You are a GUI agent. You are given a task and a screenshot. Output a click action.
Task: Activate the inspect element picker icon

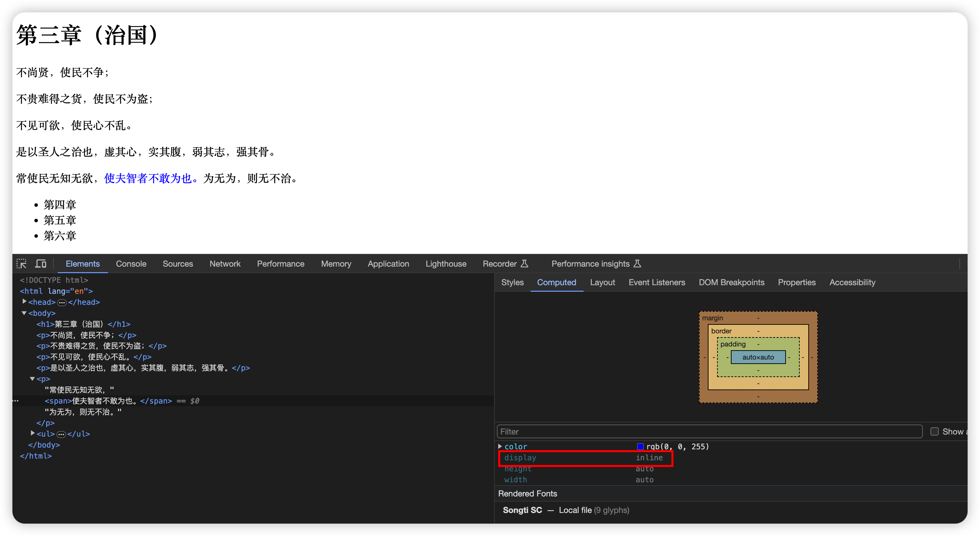[x=21, y=264]
